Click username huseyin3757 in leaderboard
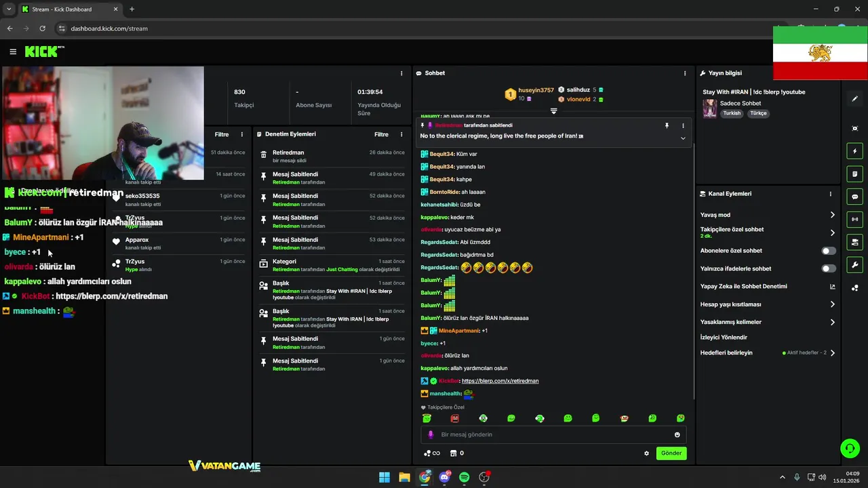Screen dimensions: 868x488 (536, 90)
